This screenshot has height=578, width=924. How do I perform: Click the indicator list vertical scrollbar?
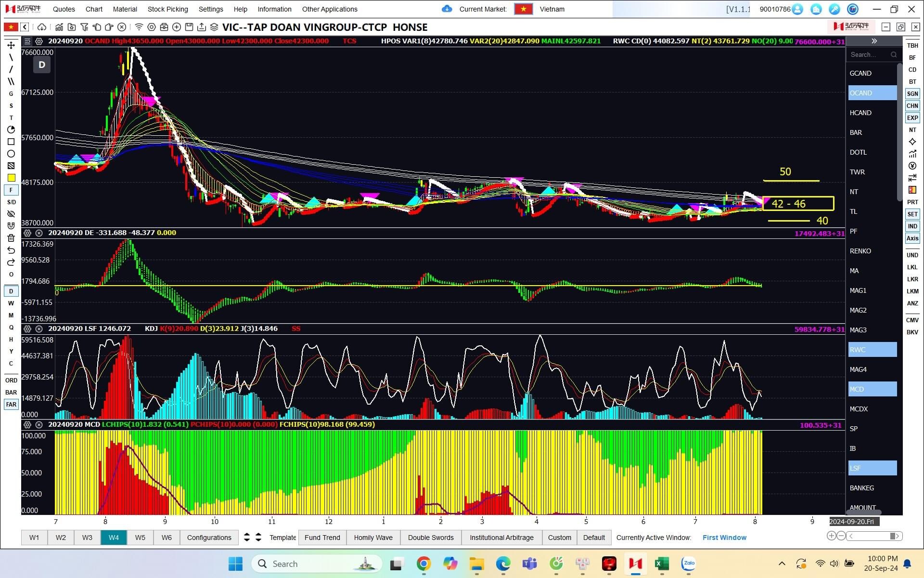pos(899,132)
